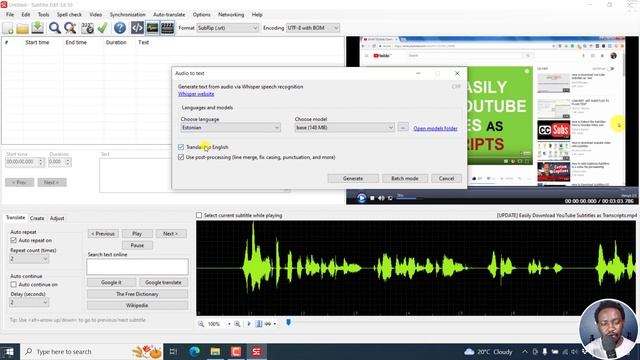Open Camtasia taskbar icon
The image size is (640, 360).
tap(236, 351)
